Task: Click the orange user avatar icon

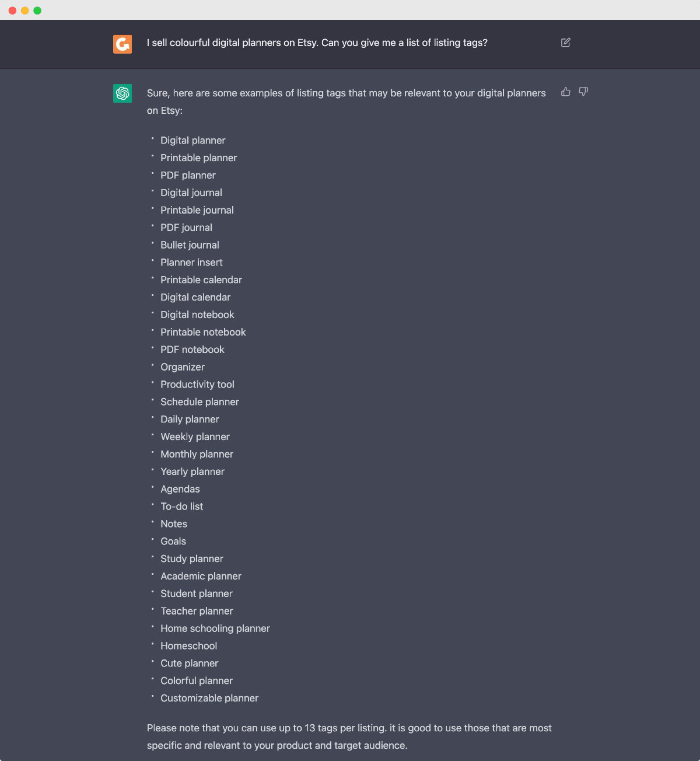Action: click(123, 44)
